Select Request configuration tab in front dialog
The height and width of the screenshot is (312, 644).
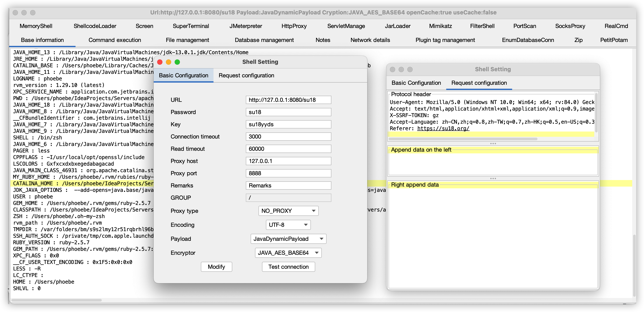tap(246, 75)
